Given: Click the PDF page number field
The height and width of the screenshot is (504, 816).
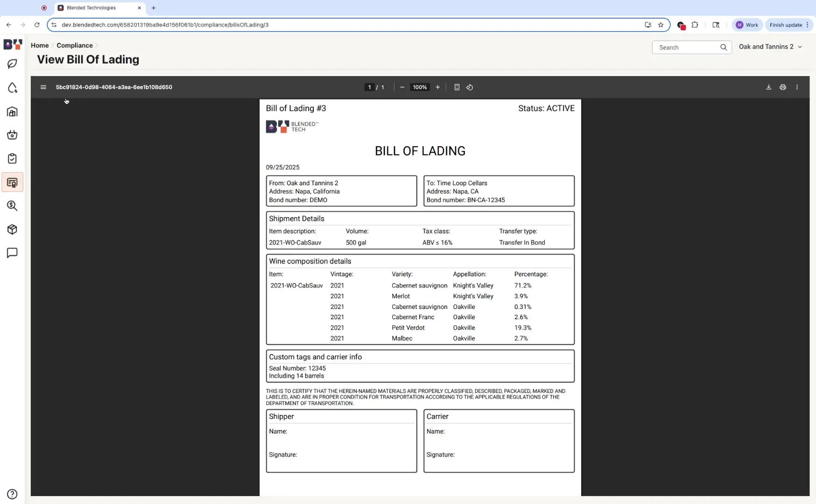Looking at the screenshot, I should tap(369, 87).
